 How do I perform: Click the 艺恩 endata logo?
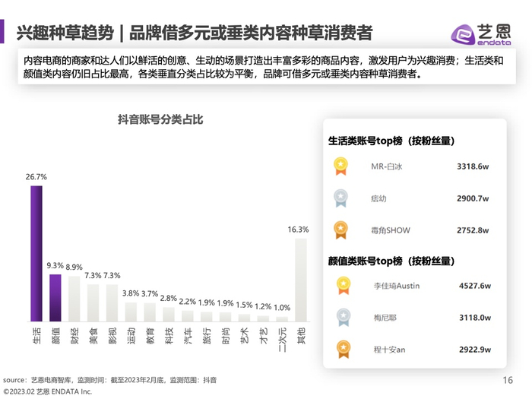click(x=481, y=34)
